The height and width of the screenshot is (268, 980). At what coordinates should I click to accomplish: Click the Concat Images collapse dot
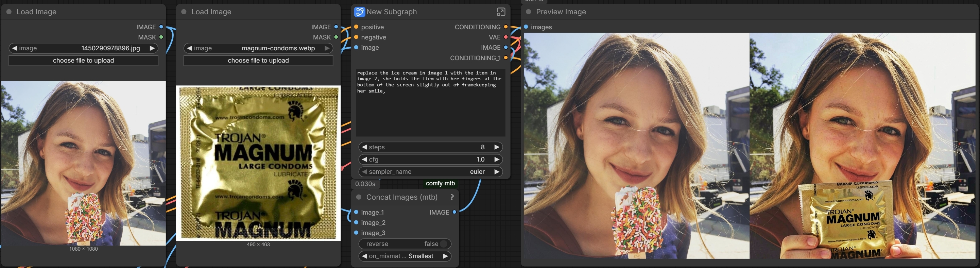pyautogui.click(x=358, y=197)
